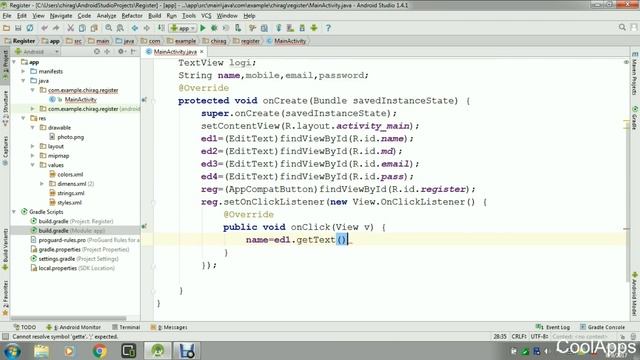The height and width of the screenshot is (360, 640).
Task: Click the Make Project icon
Action: click(161, 28)
